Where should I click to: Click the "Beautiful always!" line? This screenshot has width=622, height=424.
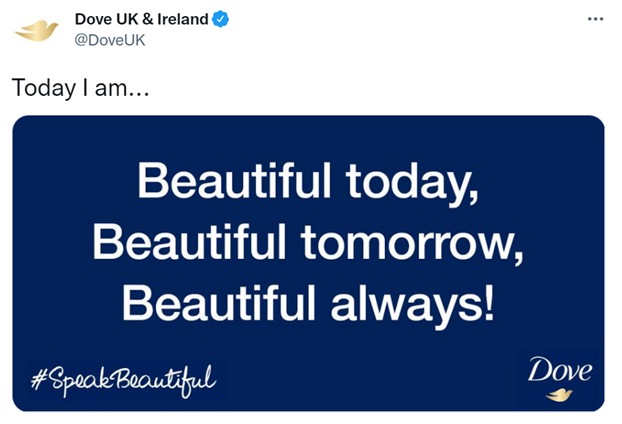[x=308, y=305]
